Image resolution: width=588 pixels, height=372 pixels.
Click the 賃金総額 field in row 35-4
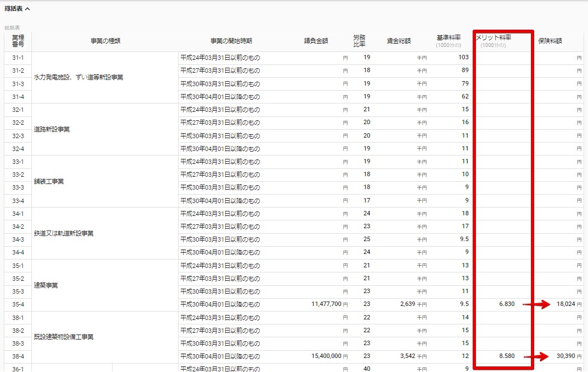click(407, 304)
